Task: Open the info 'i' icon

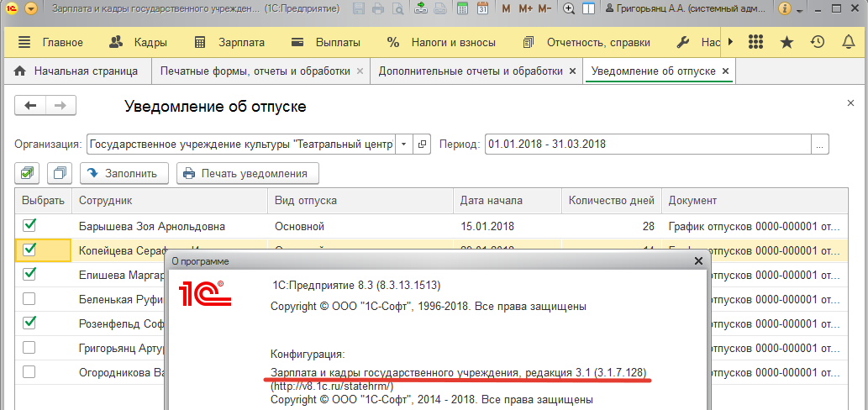Action: 784,9
